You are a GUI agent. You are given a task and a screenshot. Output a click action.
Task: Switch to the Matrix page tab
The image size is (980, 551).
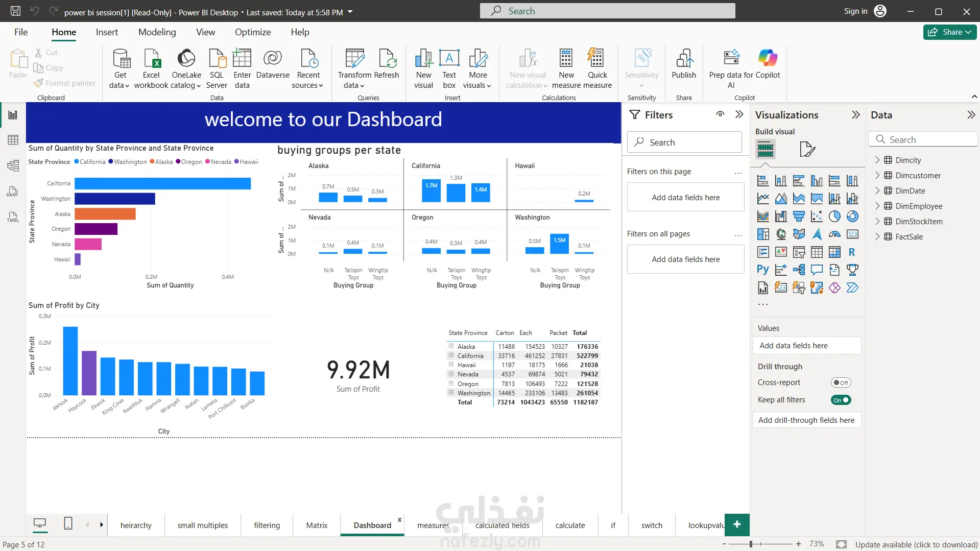317,525
